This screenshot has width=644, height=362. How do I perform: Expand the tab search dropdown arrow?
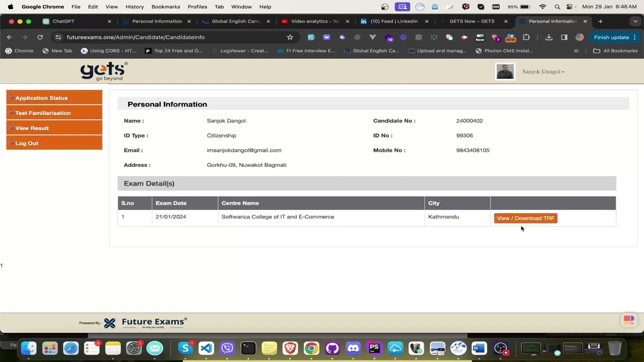635,21
